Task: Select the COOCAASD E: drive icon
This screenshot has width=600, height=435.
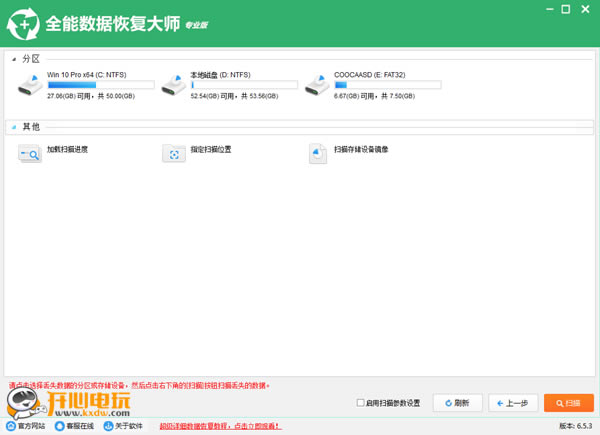Action: (319, 86)
